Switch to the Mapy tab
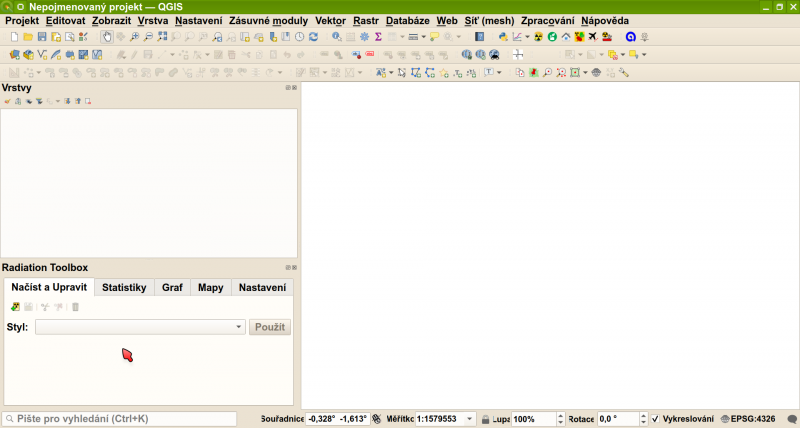800x428 pixels. pyautogui.click(x=210, y=287)
